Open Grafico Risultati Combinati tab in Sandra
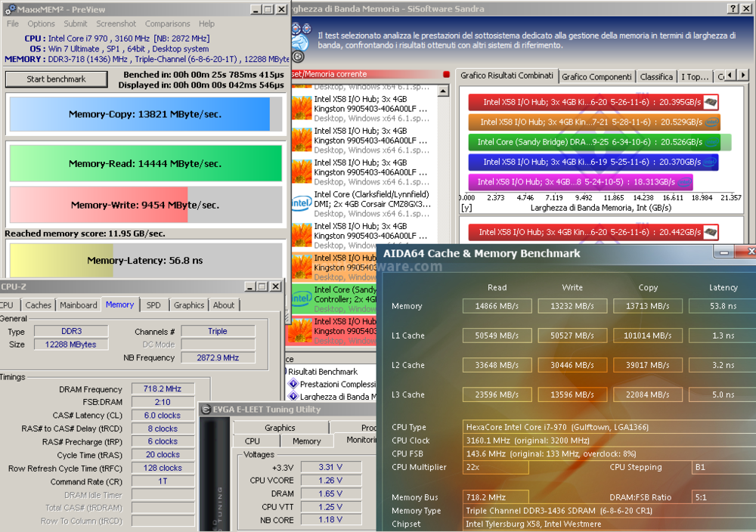This screenshot has width=756, height=532. click(507, 76)
